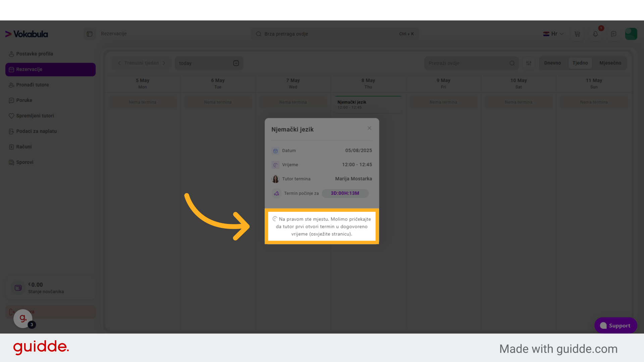Open the chat messages icon in header
Image resolution: width=644 pixels, height=362 pixels.
point(613,34)
